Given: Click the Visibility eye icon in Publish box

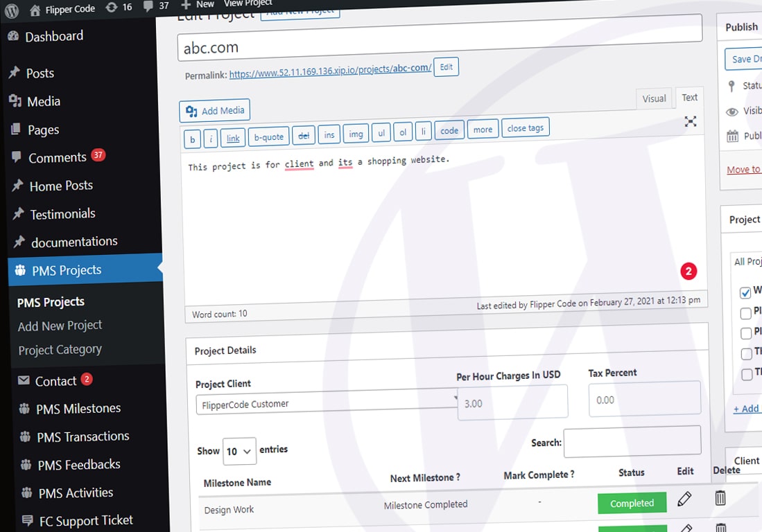Looking at the screenshot, I should 732,112.
